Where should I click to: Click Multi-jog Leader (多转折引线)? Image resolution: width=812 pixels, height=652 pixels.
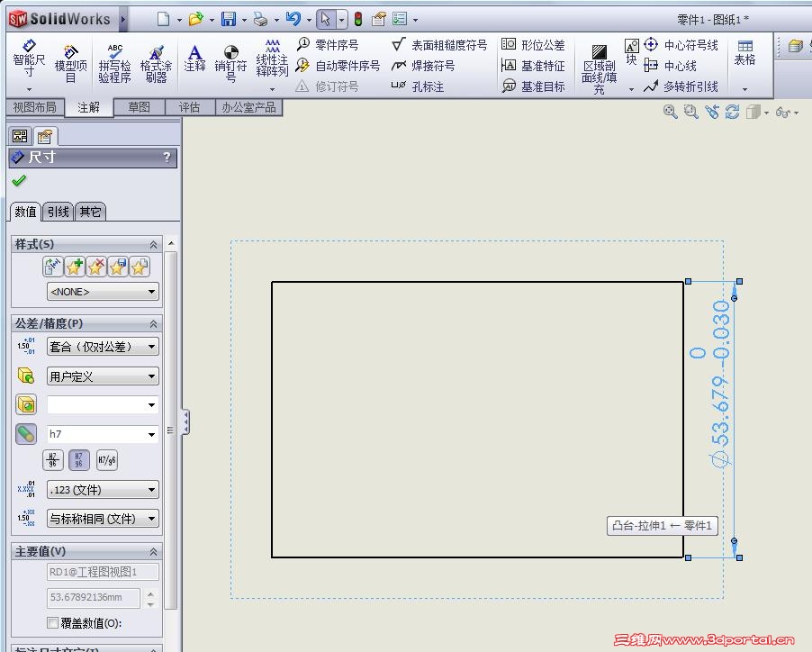[x=681, y=86]
